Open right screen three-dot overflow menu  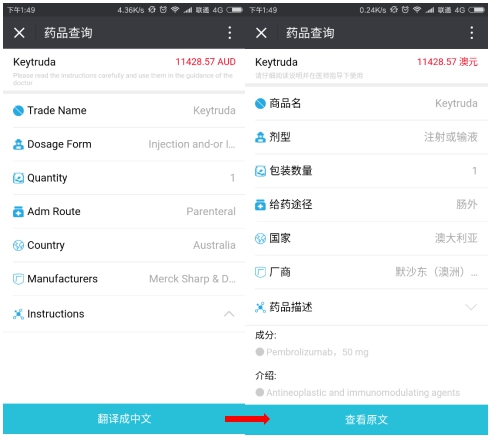471,33
